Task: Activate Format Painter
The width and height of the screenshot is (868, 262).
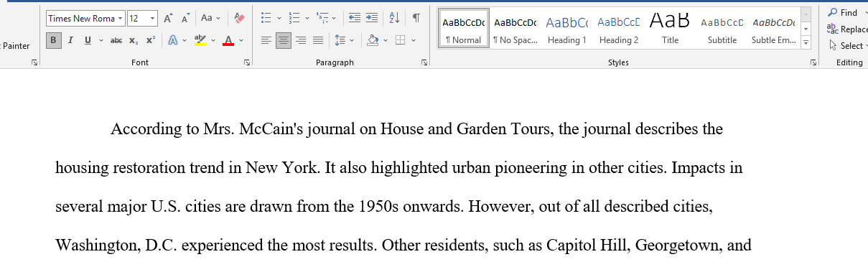Action: coord(15,46)
